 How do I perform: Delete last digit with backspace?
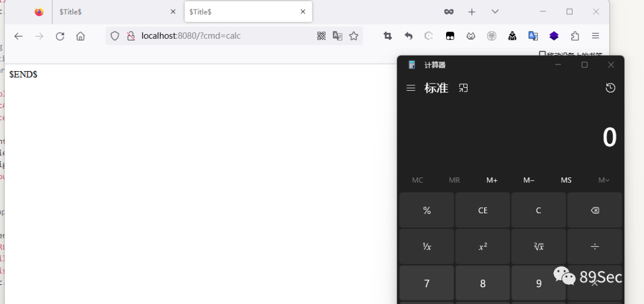point(595,210)
